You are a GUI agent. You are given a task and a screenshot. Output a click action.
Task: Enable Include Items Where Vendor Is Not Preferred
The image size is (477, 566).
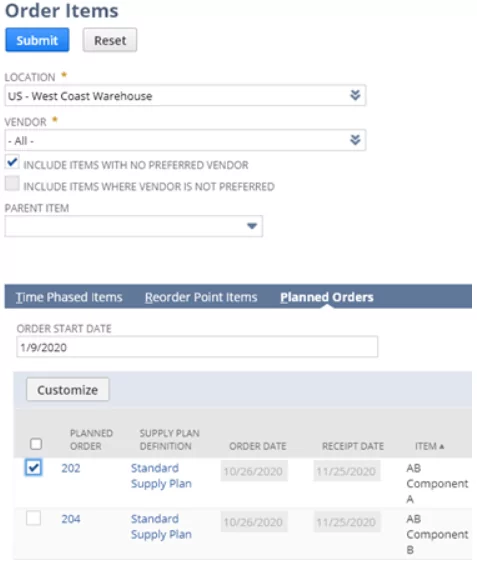(12, 183)
